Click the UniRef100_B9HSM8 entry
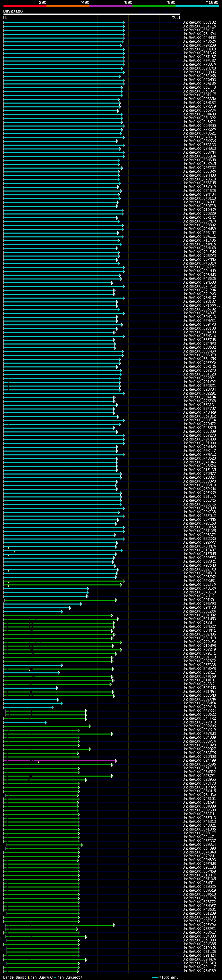 pos(199,160)
